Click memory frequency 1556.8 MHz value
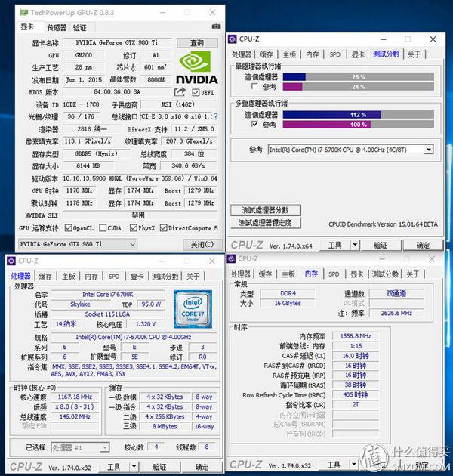This screenshot has width=453, height=476. click(356, 336)
